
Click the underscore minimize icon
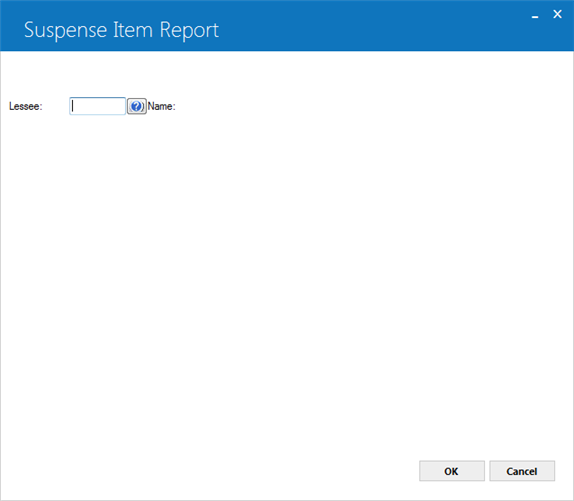(x=535, y=16)
